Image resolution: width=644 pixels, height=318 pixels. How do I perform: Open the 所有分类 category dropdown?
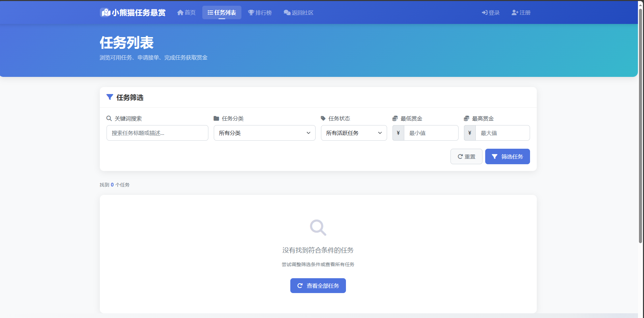tap(264, 133)
